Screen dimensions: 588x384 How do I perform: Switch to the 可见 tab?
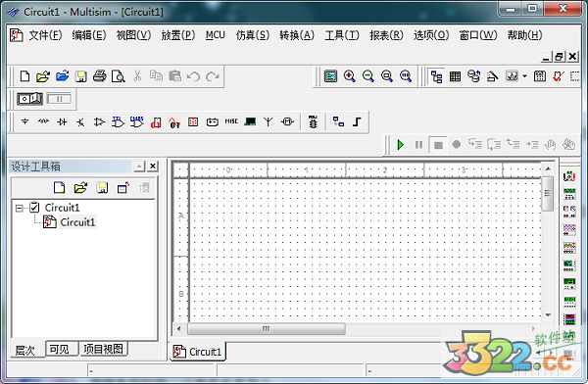(59, 349)
